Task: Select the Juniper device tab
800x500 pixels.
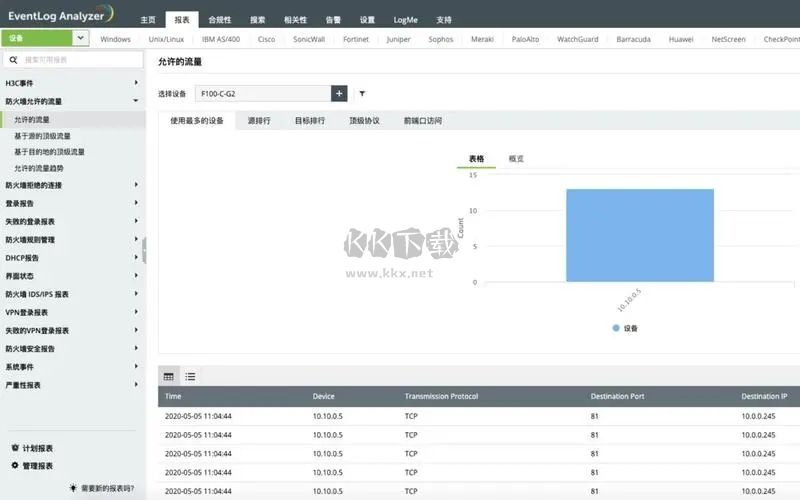Action: click(398, 39)
